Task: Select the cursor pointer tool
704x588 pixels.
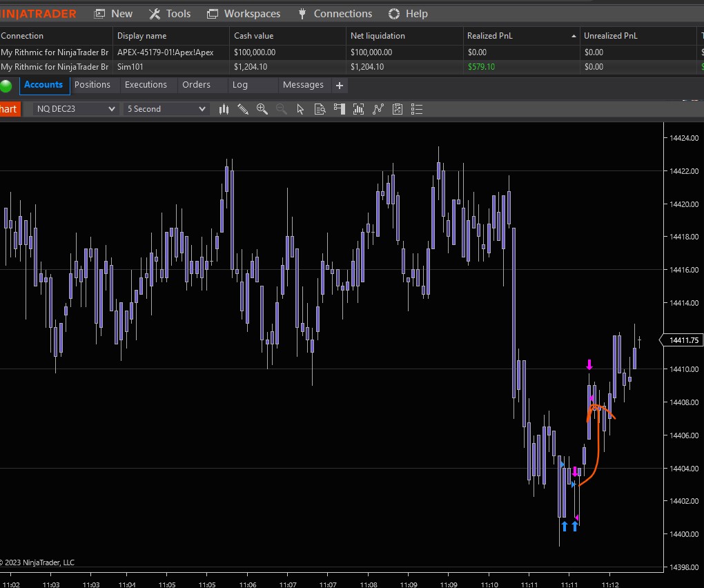Action: click(300, 109)
